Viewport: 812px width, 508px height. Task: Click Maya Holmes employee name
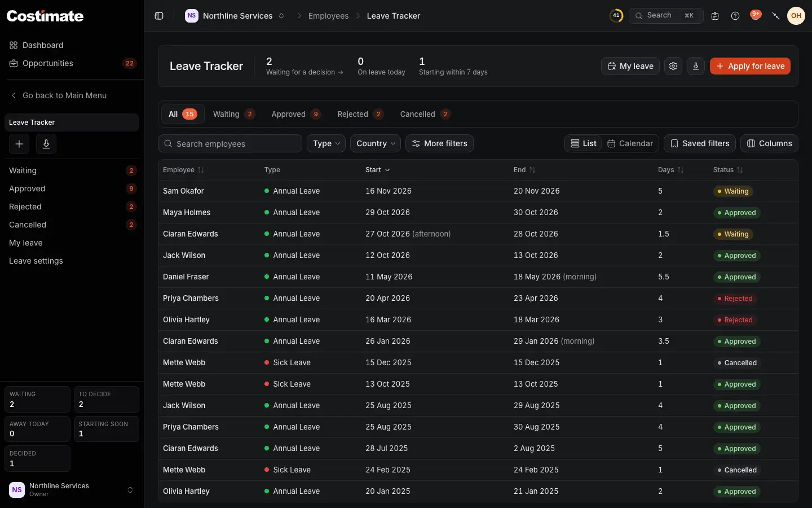point(187,212)
